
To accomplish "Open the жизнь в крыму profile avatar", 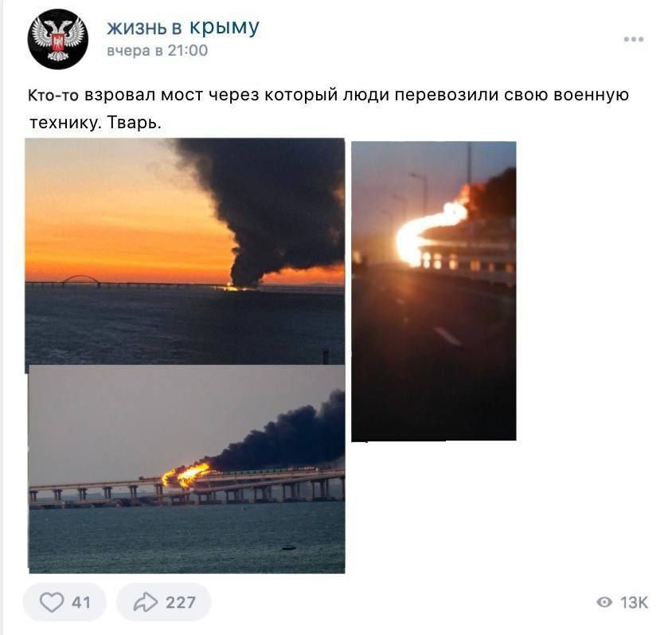I will (x=58, y=39).
